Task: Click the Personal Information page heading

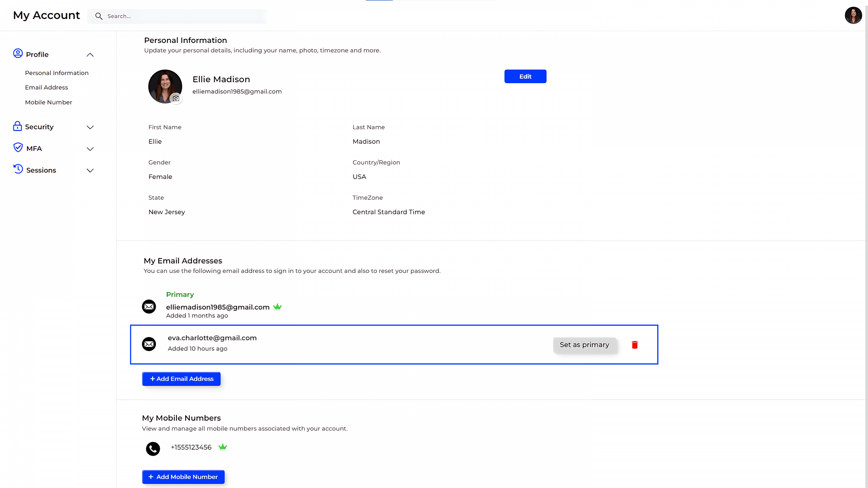Action: (186, 40)
